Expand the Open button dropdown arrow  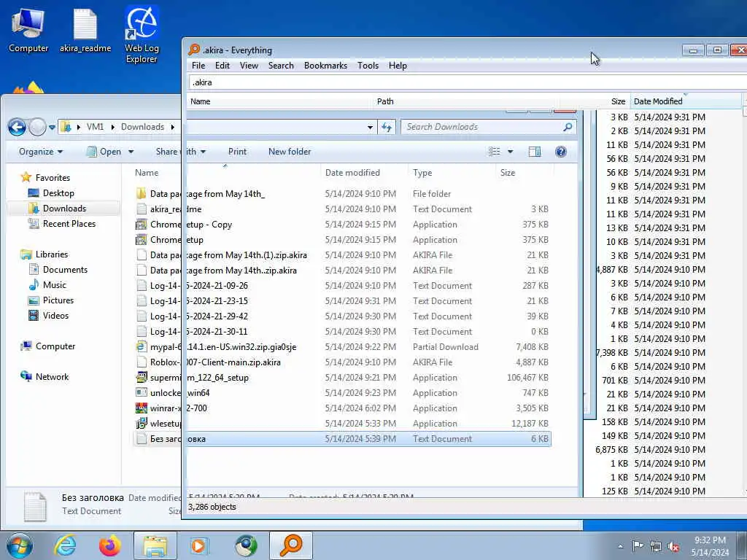pyautogui.click(x=131, y=152)
